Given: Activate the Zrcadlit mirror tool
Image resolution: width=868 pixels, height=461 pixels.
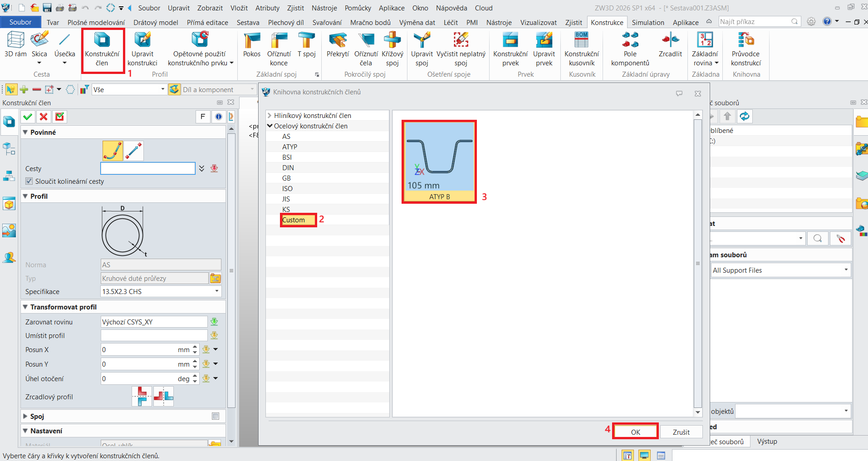Looking at the screenshot, I should (670, 44).
